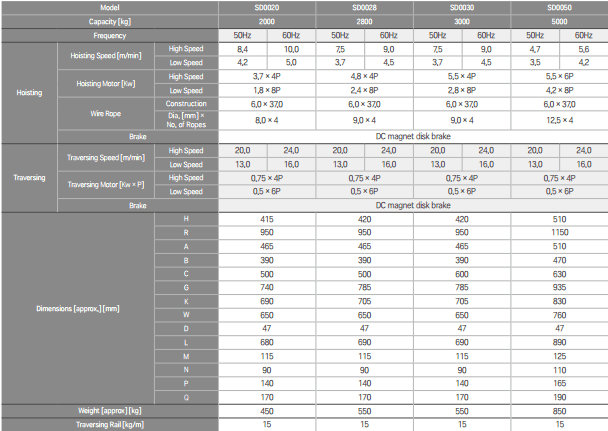Click SD0050 N dimension value 110

560,370
